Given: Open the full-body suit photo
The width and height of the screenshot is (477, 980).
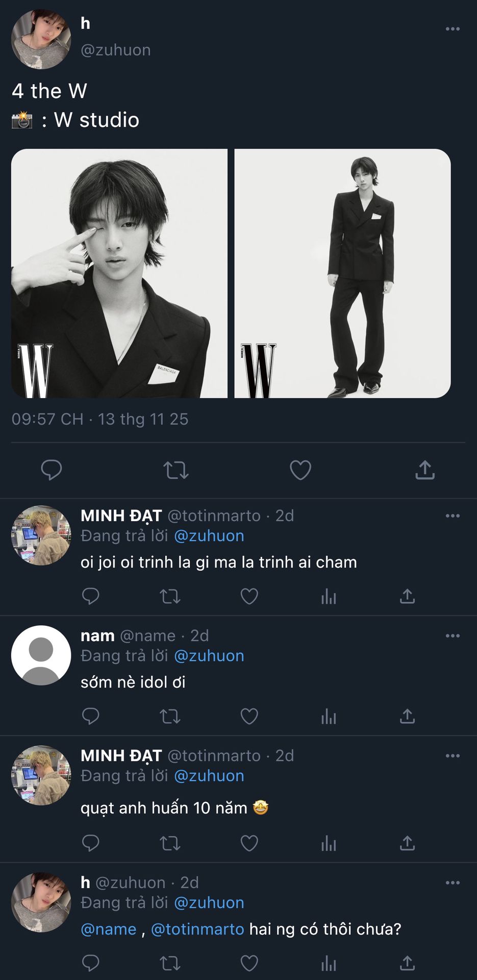Looking at the screenshot, I should pos(342,273).
